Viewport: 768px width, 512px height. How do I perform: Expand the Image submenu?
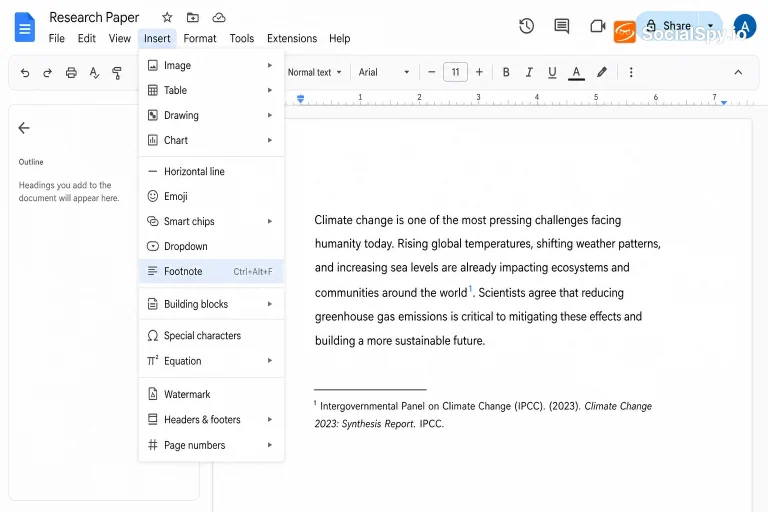click(x=211, y=65)
